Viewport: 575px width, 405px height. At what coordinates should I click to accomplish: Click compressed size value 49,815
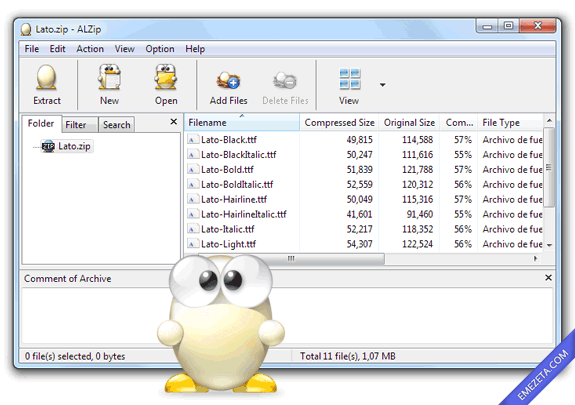click(359, 140)
